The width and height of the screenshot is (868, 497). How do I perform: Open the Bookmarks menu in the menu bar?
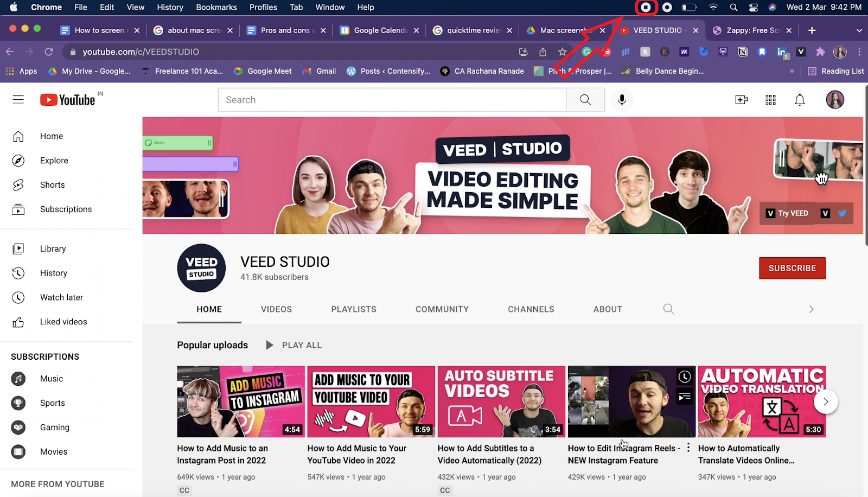pos(216,8)
